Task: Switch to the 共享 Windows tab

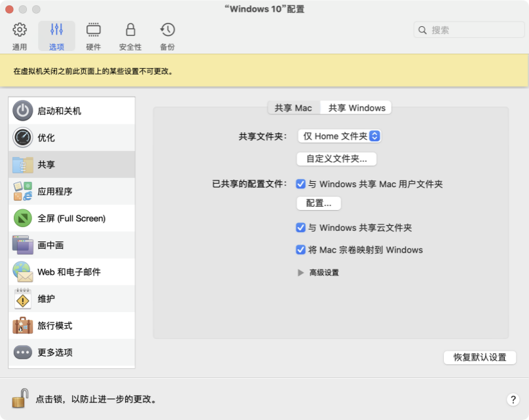Action: [x=357, y=108]
